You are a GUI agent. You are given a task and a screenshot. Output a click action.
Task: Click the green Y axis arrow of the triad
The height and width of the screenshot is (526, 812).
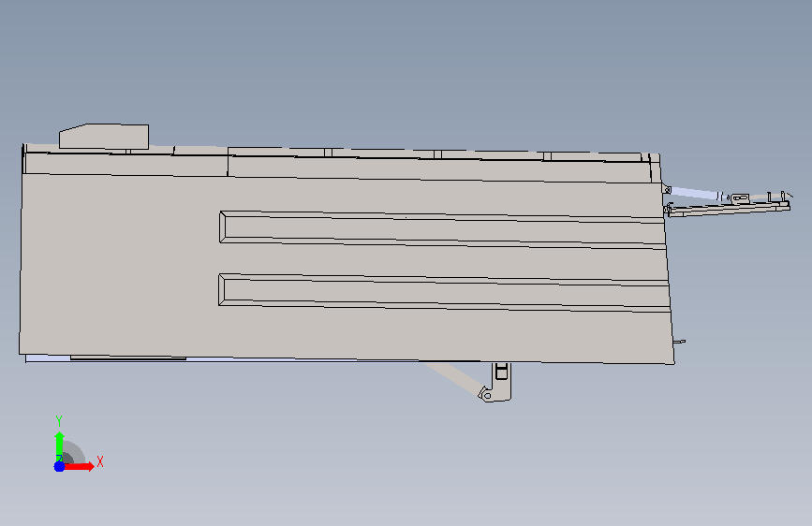coord(59,446)
